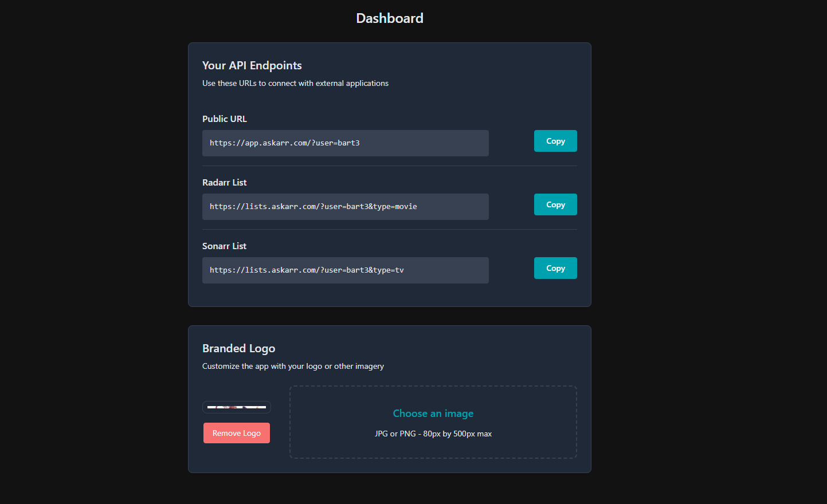This screenshot has width=827, height=504.
Task: Click 'Customize the app with your logo' text
Action: [x=293, y=366]
